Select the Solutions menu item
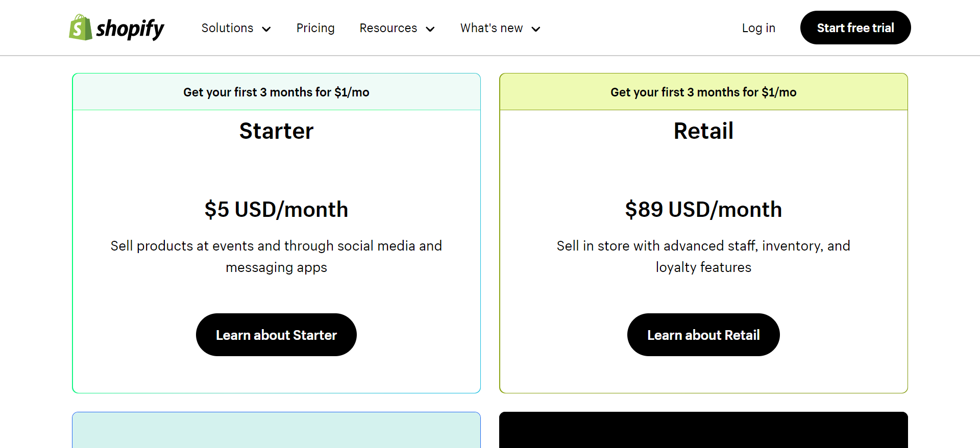Viewport: 980px width, 448px height. [x=228, y=28]
